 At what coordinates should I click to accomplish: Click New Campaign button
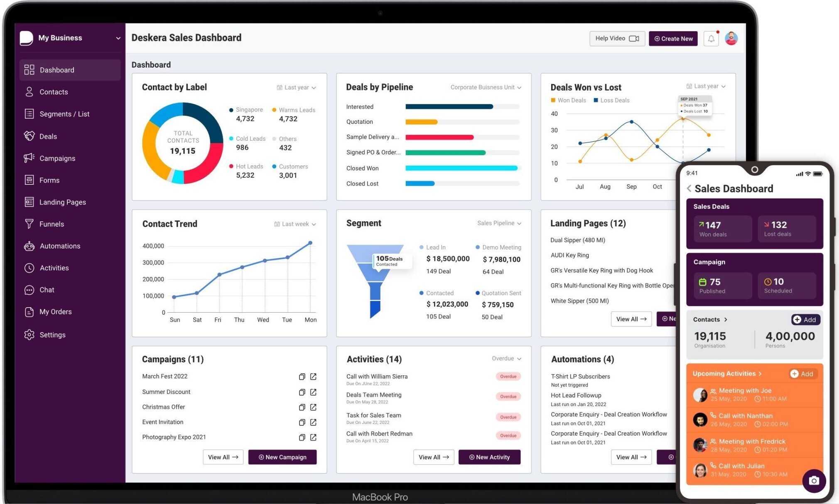(282, 457)
